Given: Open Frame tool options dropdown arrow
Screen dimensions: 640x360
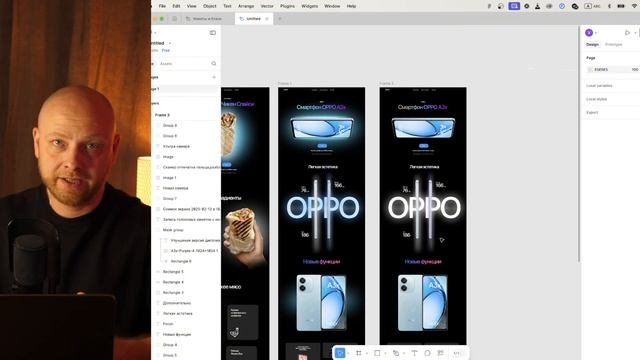Looking at the screenshot, I should click(367, 353).
